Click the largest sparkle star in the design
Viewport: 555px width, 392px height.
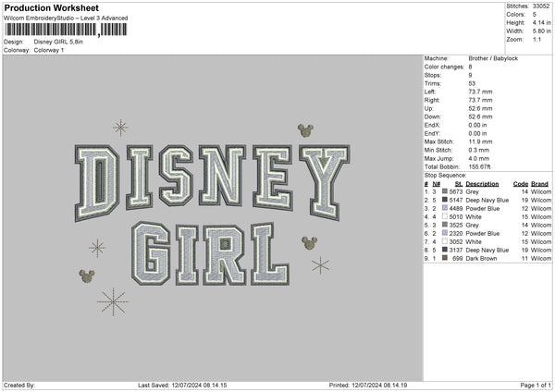click(x=113, y=300)
